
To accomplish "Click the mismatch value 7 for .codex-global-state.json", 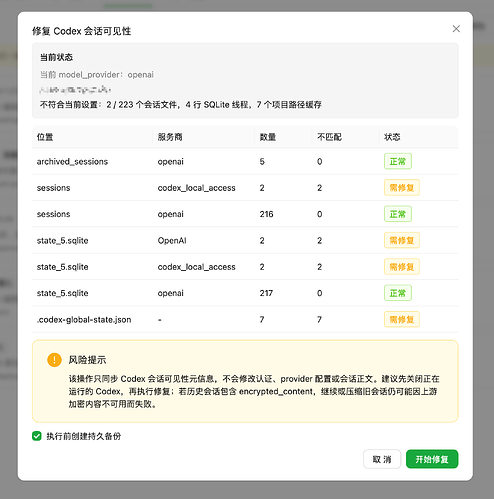I will coord(319,319).
